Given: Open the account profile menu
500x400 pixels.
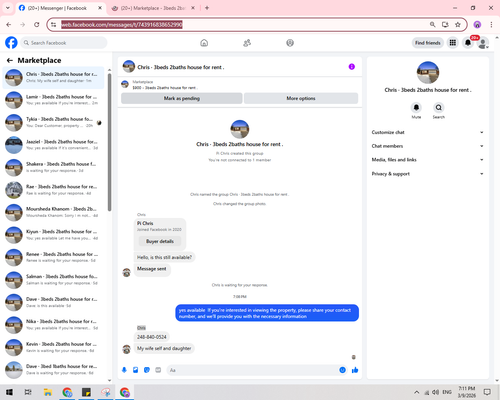Looking at the screenshot, I should [x=483, y=43].
